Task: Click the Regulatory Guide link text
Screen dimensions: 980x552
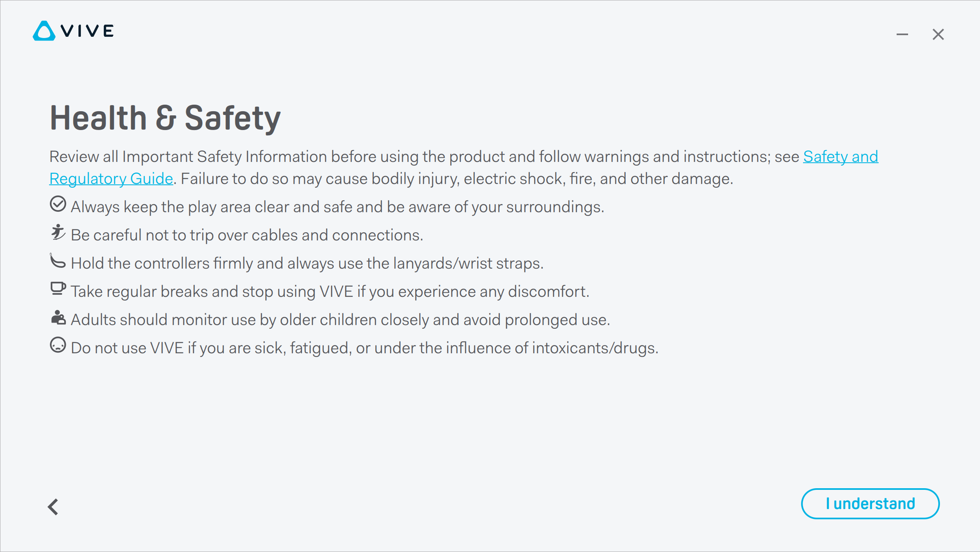Action: coord(111,179)
